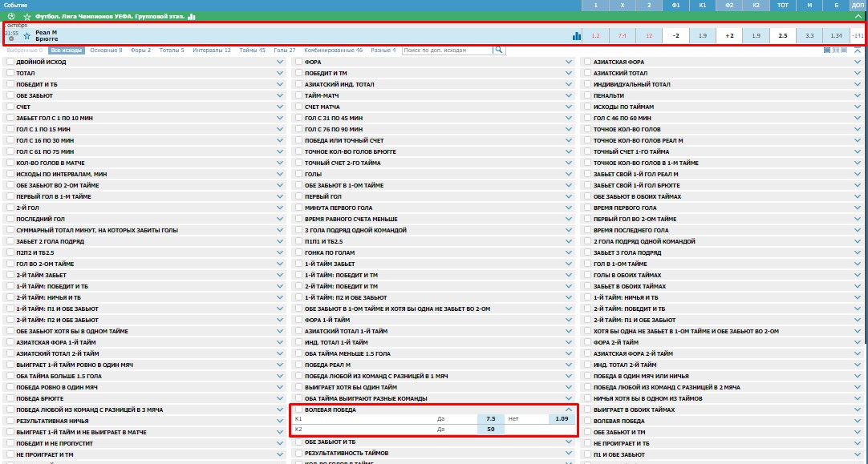Image resolution: width=868 pixels, height=464 pixels.
Task: Click the ДОП column header
Action: [858, 5]
